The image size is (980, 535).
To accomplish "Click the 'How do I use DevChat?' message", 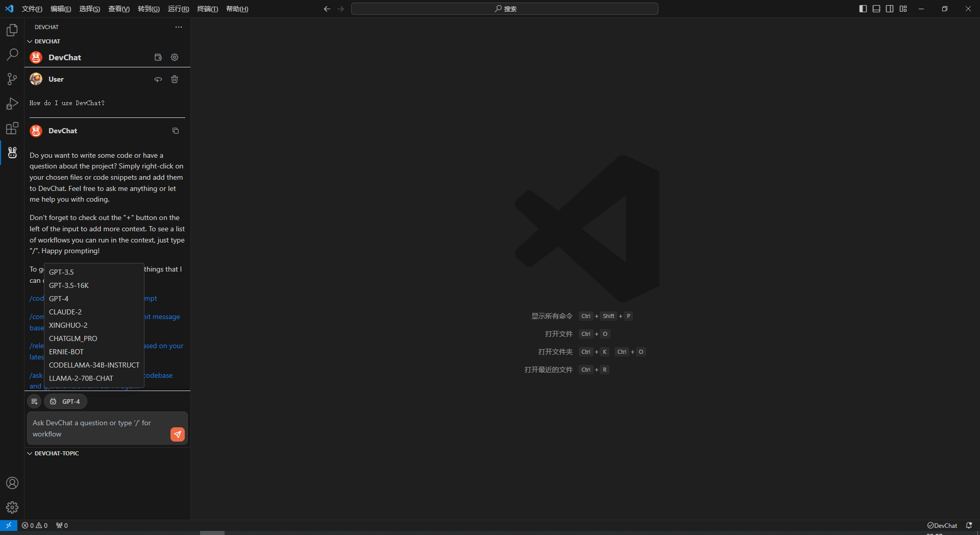I will point(67,103).
